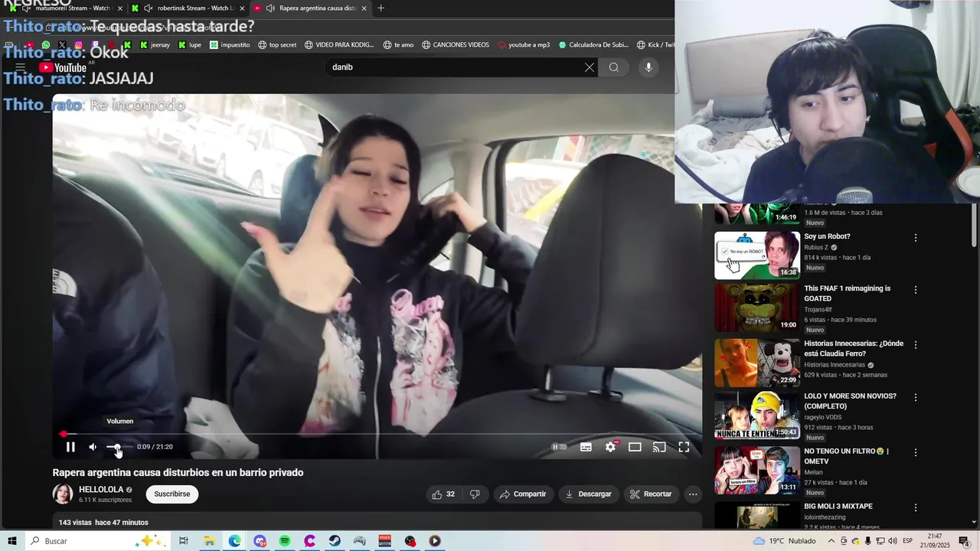980x551 pixels.
Task: Click the page vertical scrollbar
Action: tap(974, 226)
